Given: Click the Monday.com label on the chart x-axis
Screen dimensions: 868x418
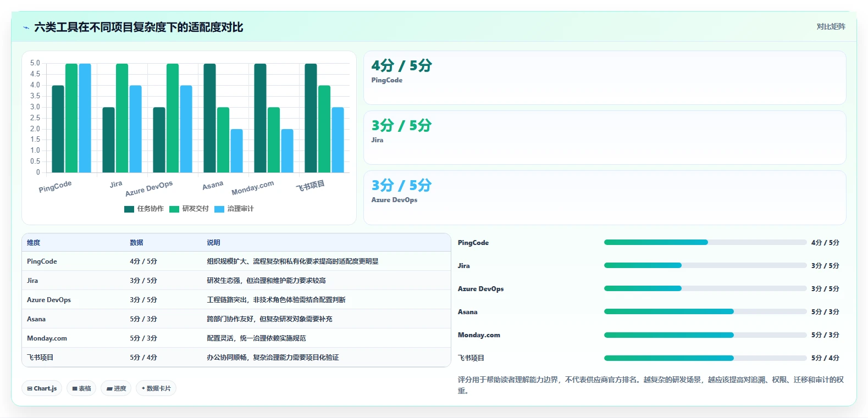Looking at the screenshot, I should click(x=252, y=188).
